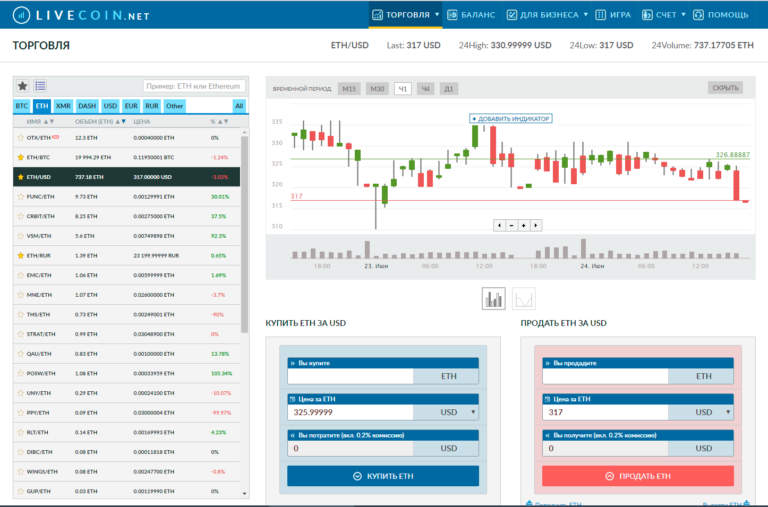
Task: Select the POSW/ETH row
Action: (x=127, y=373)
